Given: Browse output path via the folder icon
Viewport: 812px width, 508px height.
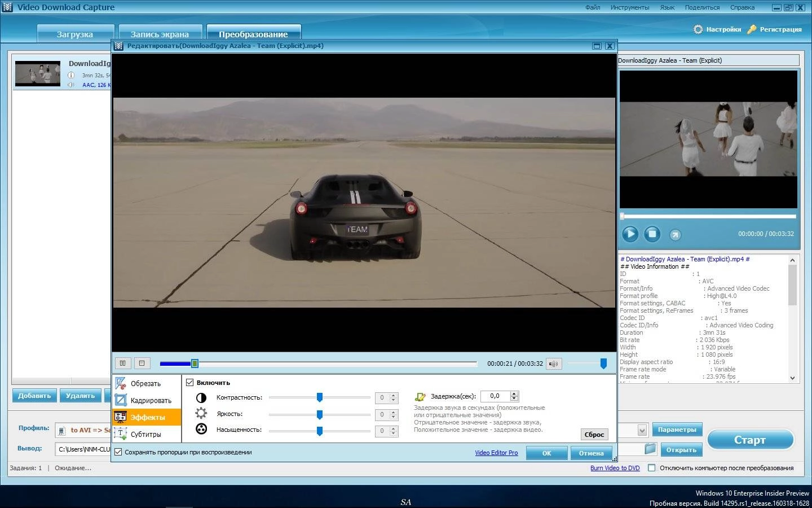Looking at the screenshot, I should pyautogui.click(x=651, y=449).
